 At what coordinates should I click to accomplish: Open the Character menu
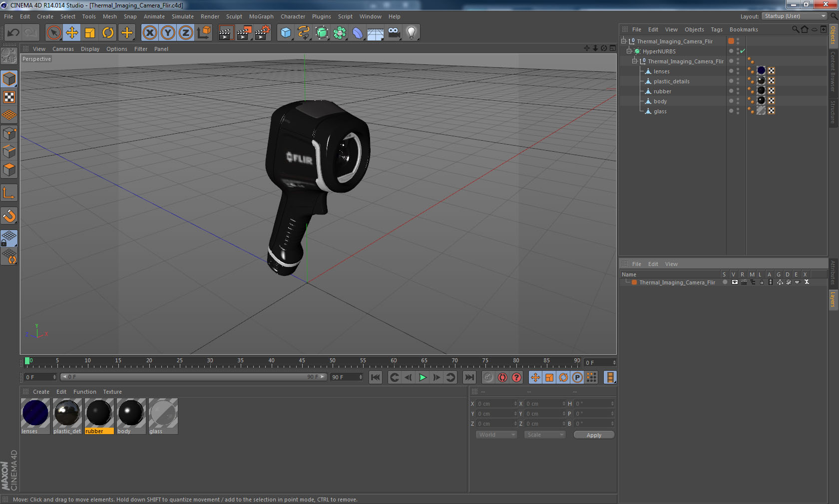click(x=293, y=16)
